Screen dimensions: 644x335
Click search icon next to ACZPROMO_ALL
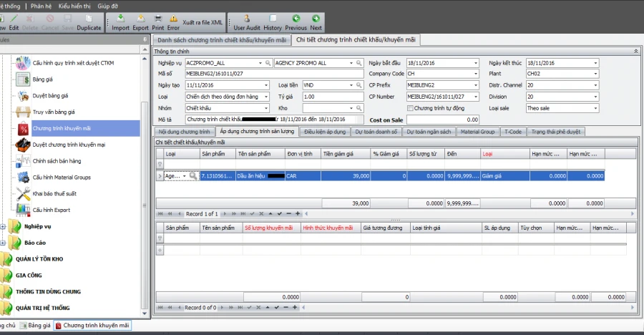(x=268, y=63)
